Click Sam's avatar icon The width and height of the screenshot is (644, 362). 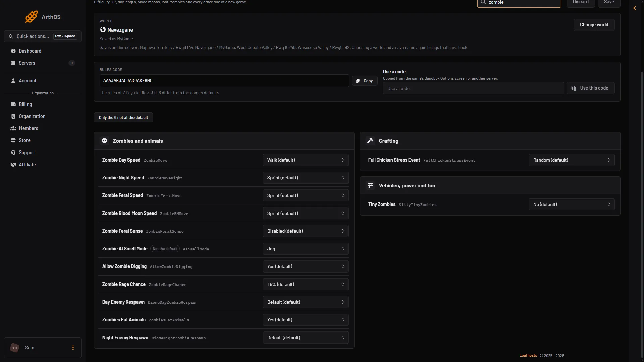point(14,348)
